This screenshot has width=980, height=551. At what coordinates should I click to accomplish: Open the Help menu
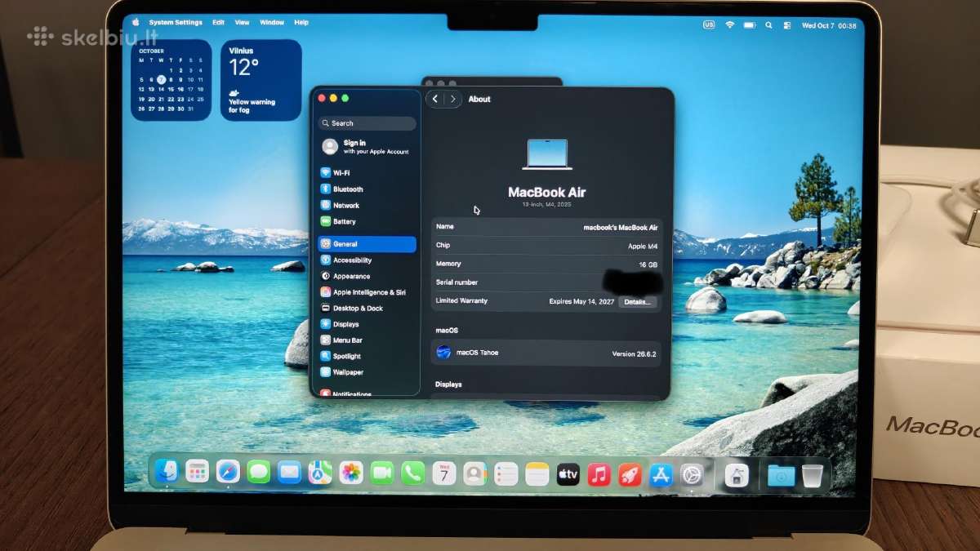(301, 23)
